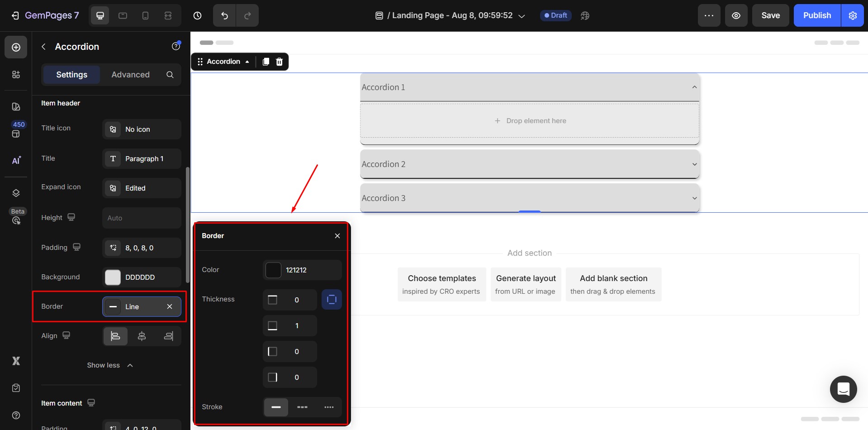Open the border color swatch 121212
This screenshot has height=430, width=868.
[x=273, y=270]
